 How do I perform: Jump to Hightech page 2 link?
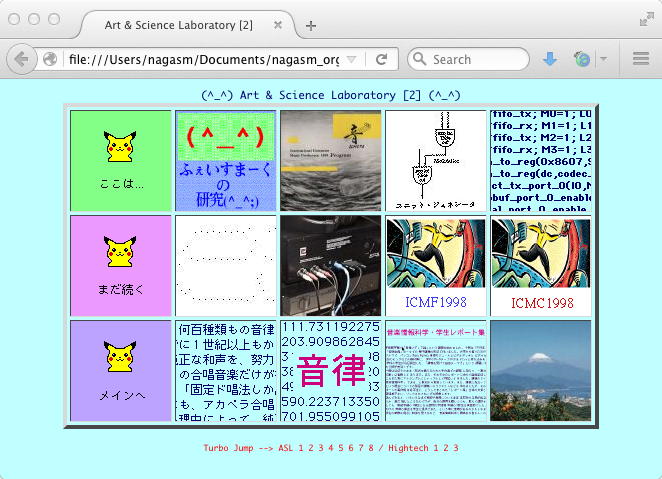click(446, 448)
